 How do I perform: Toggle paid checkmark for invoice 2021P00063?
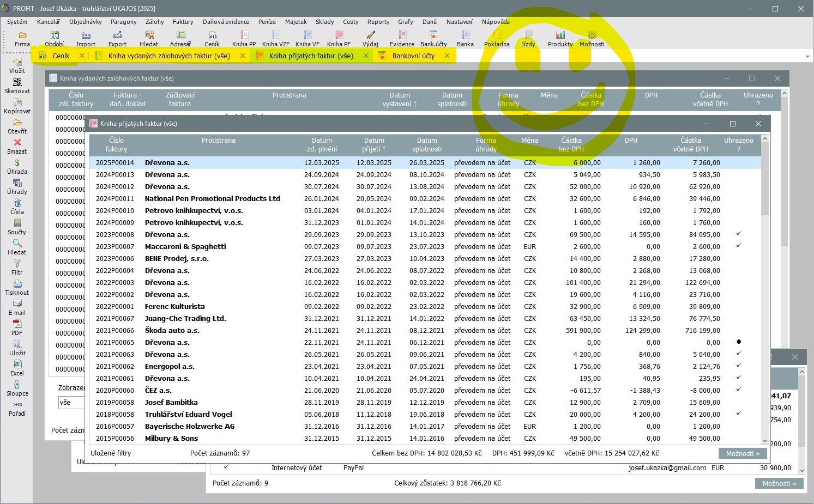pos(739,354)
